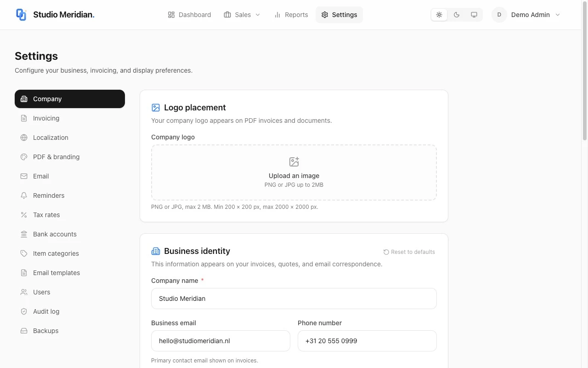Click the Settings gear icon in navbar
Screen dimensions: 588x368
click(x=325, y=15)
